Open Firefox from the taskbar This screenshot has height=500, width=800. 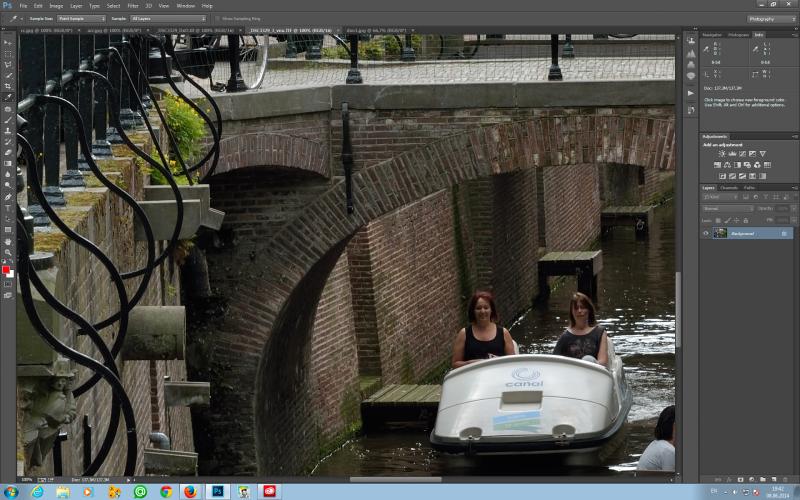(x=190, y=492)
